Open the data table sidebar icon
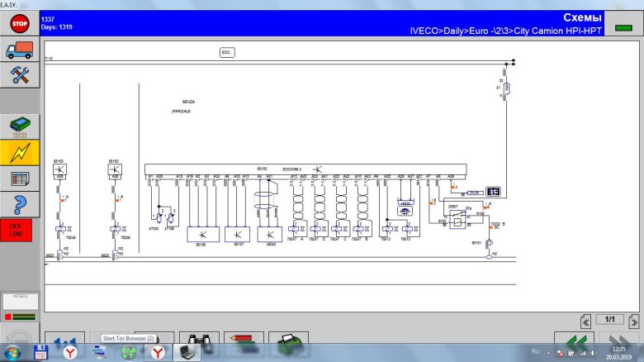 coord(20,178)
